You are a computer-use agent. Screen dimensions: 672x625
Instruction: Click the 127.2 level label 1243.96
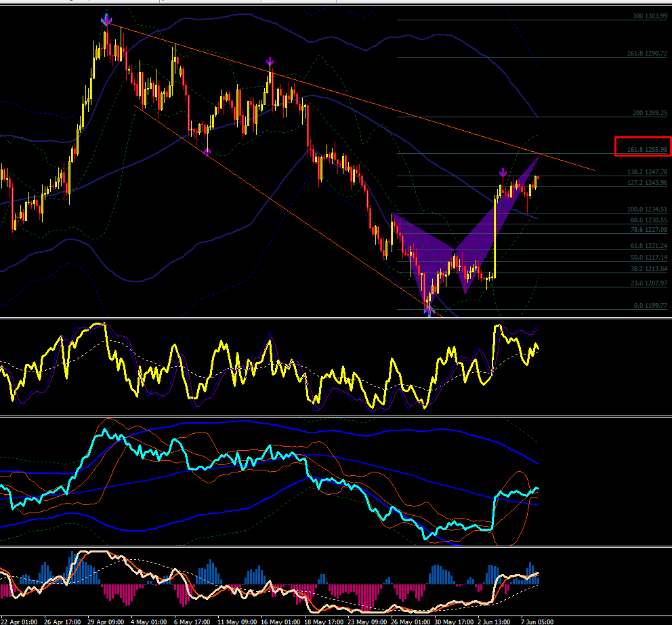(x=647, y=183)
